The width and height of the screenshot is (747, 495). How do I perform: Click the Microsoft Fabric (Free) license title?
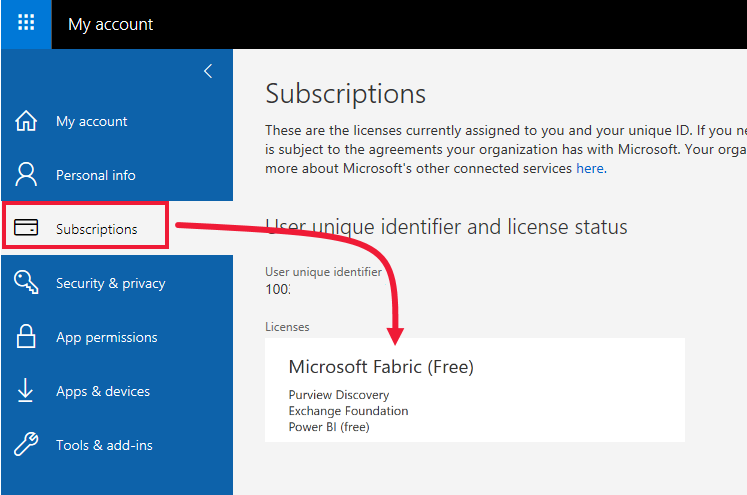(x=381, y=367)
